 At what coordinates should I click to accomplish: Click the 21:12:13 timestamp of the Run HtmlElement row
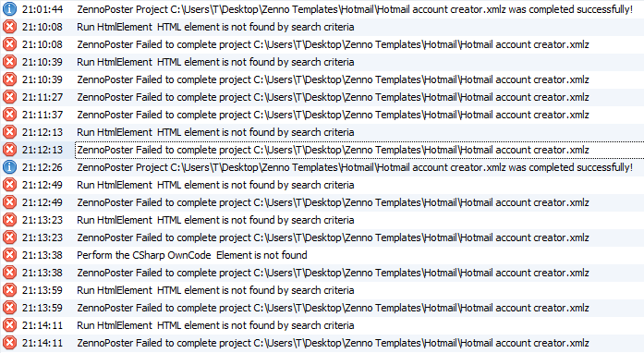pyautogui.click(x=43, y=132)
